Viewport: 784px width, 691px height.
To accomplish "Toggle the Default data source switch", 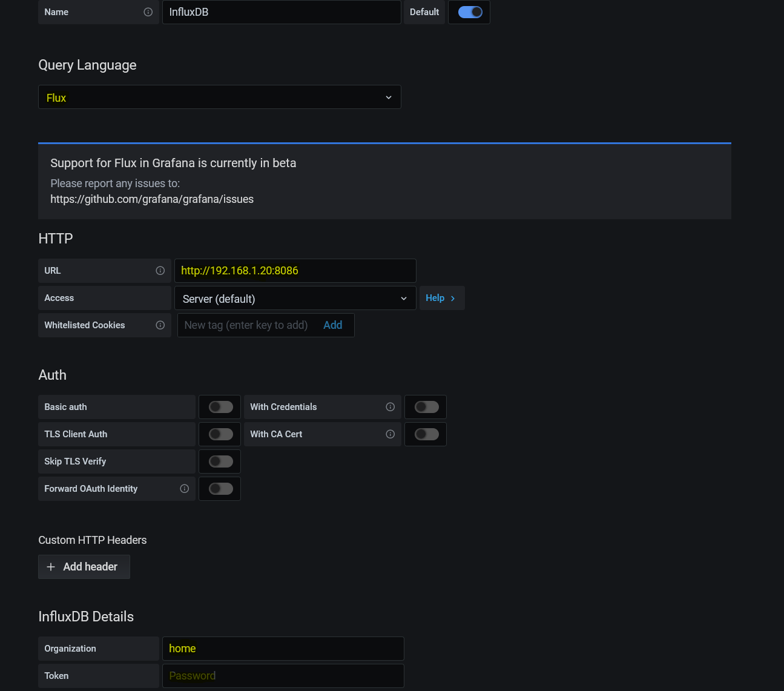I will (x=470, y=12).
